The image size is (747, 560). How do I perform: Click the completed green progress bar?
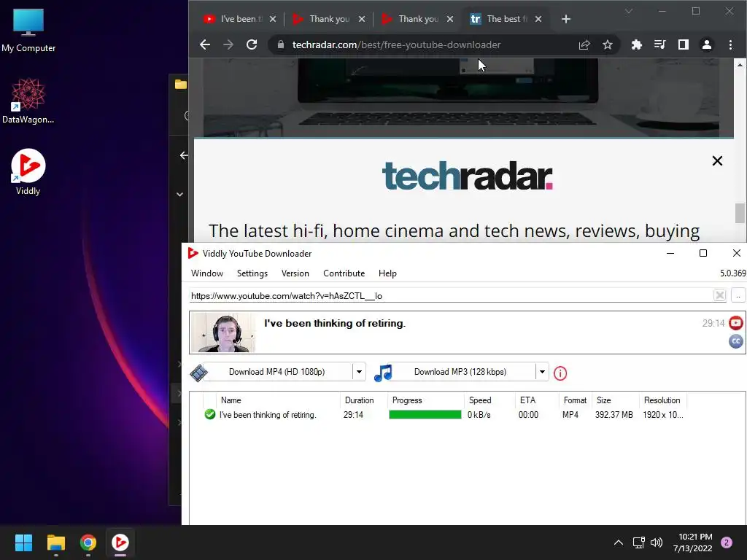pyautogui.click(x=425, y=415)
